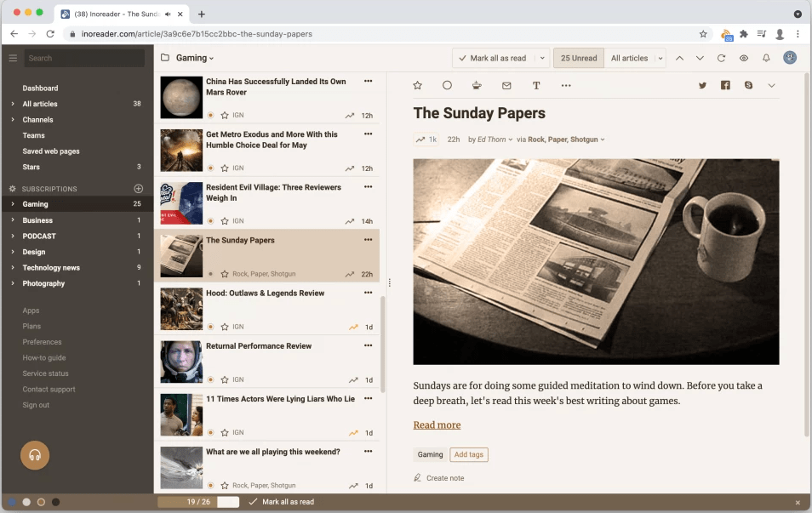Add a new subscription with plus icon

tap(138, 188)
